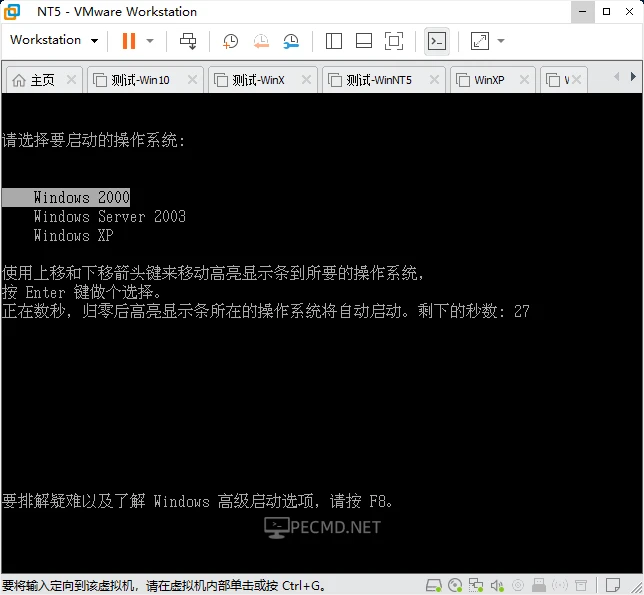The height and width of the screenshot is (595, 644).
Task: Open the snapshot manager
Action: (x=291, y=41)
